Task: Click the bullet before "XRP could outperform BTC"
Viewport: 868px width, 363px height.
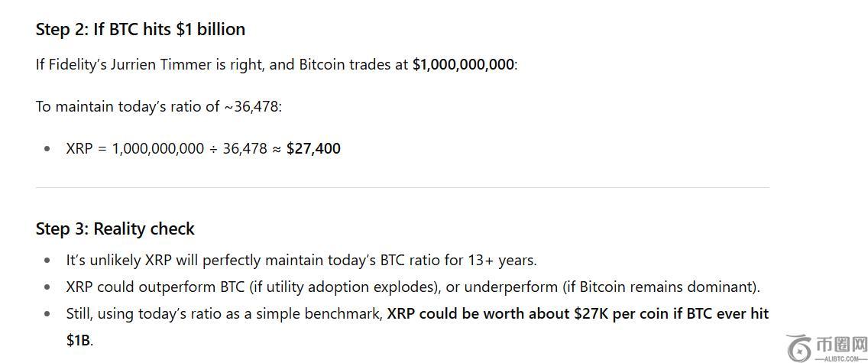Action: (48, 287)
